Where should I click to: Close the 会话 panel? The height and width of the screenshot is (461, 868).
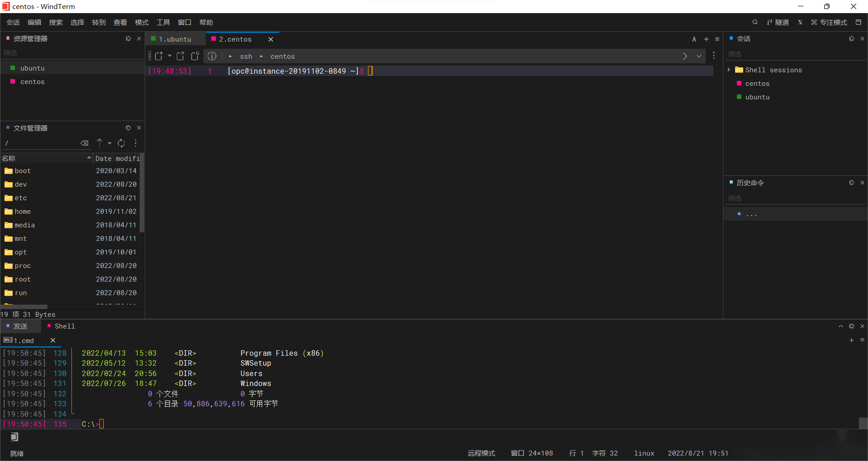click(862, 39)
